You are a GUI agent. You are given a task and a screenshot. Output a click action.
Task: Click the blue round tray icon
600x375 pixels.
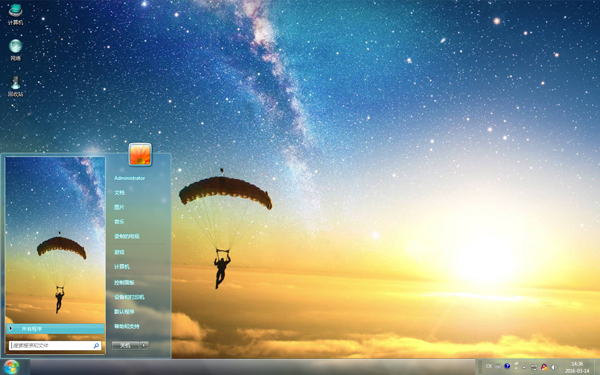click(x=507, y=366)
